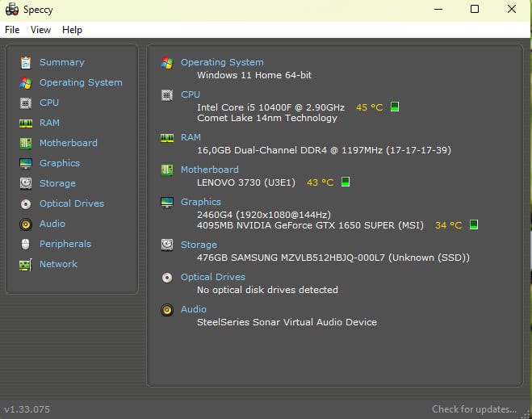Click the RAM stick icon in sidebar
This screenshot has width=532, height=419.
pyautogui.click(x=26, y=124)
